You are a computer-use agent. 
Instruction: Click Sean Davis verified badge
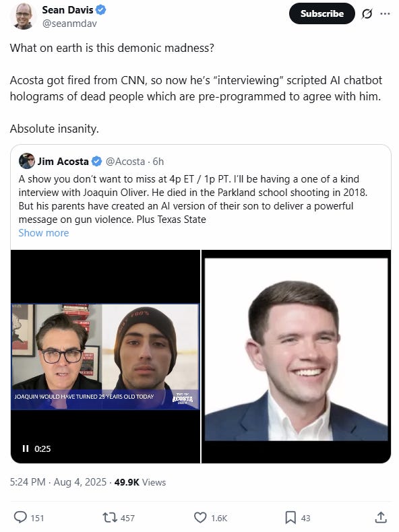coord(101,10)
